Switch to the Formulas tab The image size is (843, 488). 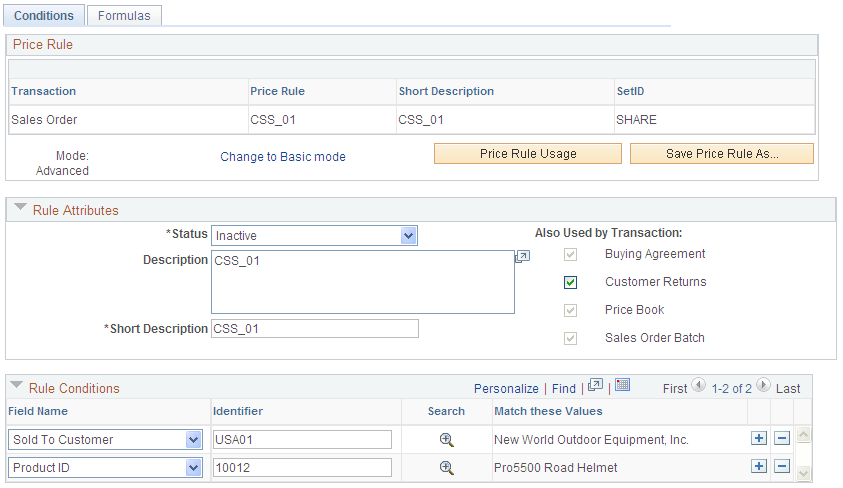click(x=124, y=16)
